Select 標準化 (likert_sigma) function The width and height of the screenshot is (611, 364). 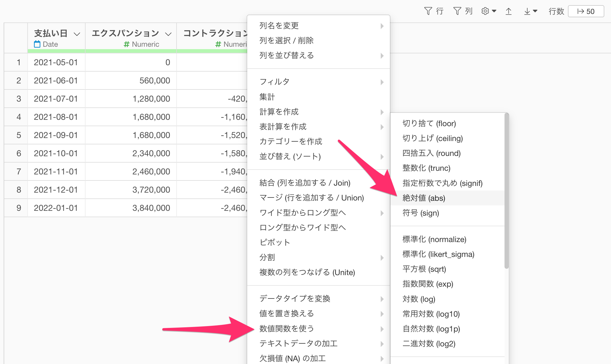(447, 254)
